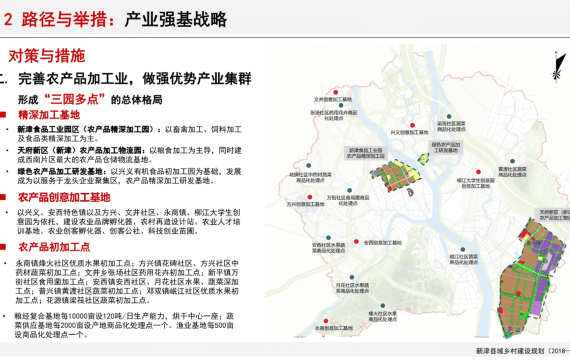Select red marker for 文井创意加工基地
Viewport: 570px width, 360px height.
pos(336,92)
